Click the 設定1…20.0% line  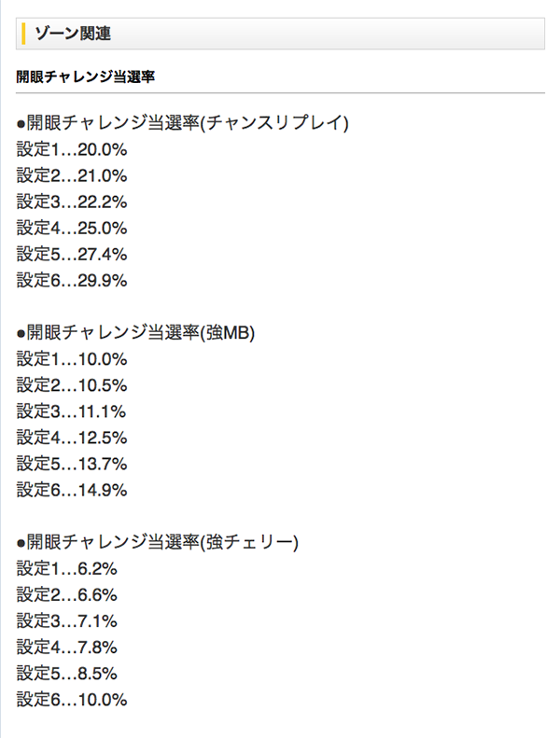pos(72,149)
